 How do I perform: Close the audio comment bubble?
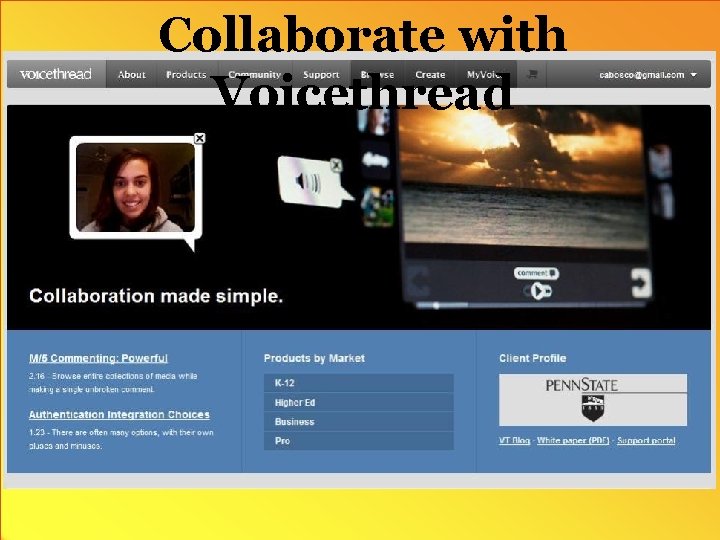coord(336,165)
